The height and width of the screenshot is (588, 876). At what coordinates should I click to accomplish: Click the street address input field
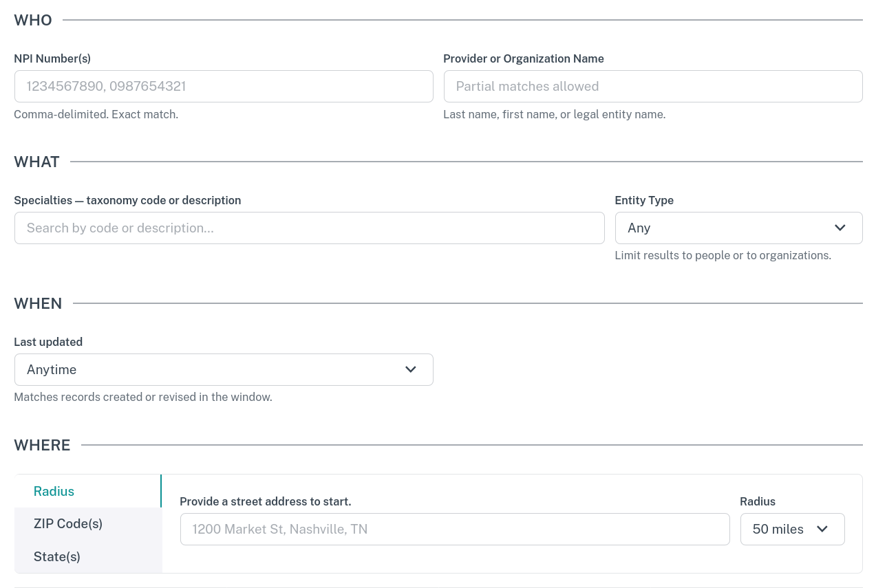(x=455, y=529)
